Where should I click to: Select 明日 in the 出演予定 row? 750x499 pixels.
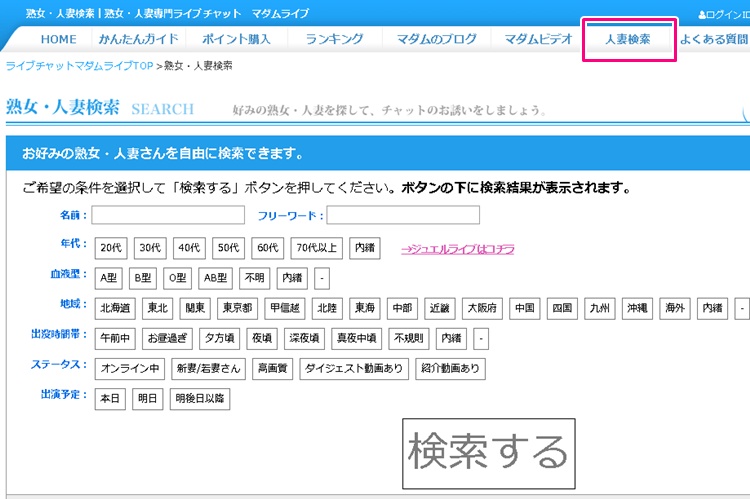click(x=148, y=399)
